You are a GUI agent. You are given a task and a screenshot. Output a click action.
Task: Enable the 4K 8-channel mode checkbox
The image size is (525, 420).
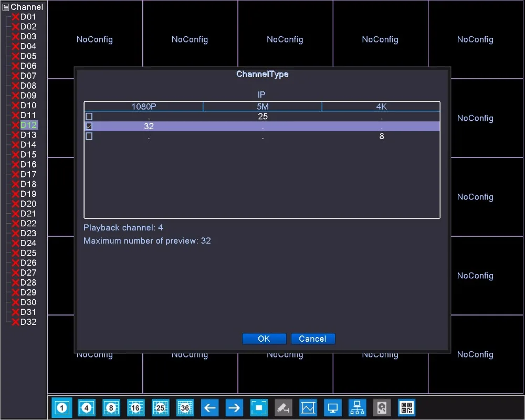coord(89,136)
